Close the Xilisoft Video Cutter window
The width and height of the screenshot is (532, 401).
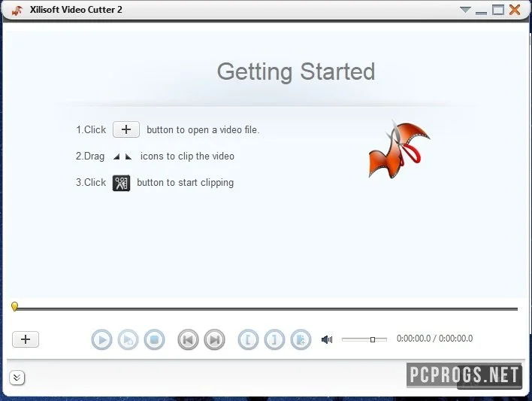pos(515,10)
